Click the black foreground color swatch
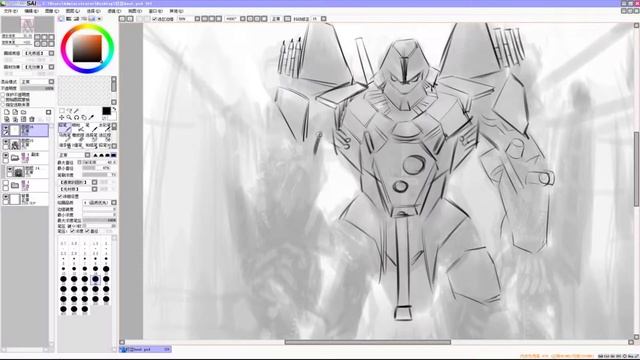 (x=107, y=111)
